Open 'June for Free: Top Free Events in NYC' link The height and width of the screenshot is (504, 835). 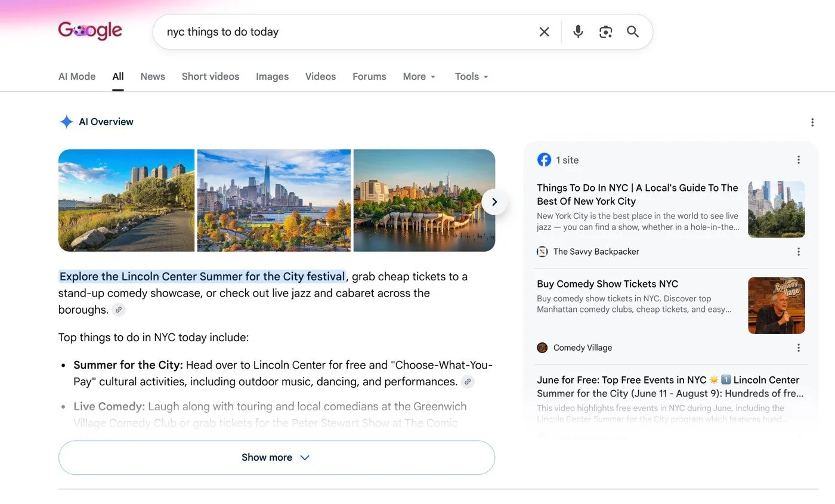pos(670,386)
